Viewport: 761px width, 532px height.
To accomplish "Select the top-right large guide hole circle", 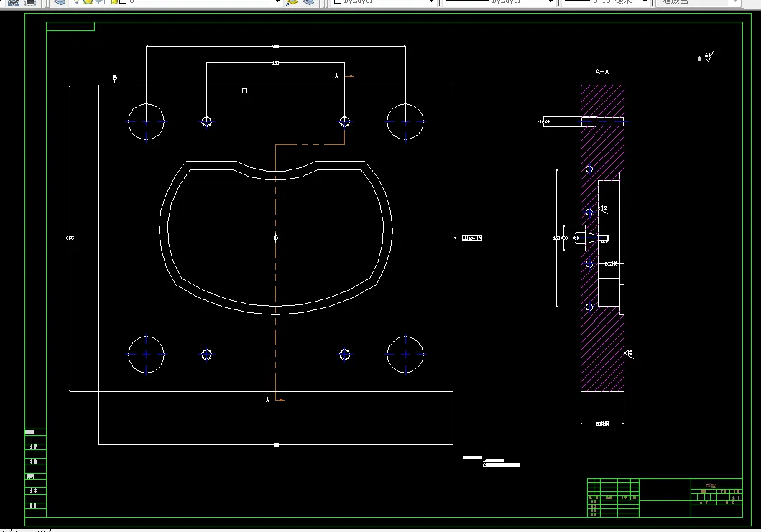I will (x=405, y=122).
